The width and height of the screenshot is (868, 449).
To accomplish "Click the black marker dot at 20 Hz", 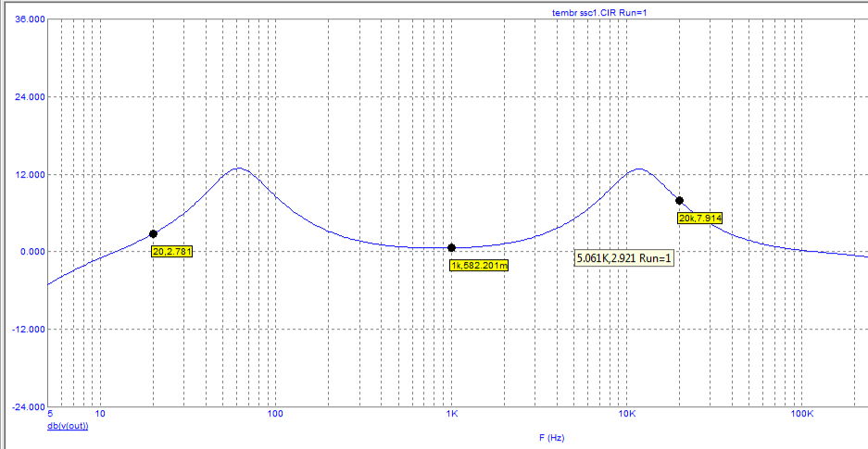I will (153, 234).
